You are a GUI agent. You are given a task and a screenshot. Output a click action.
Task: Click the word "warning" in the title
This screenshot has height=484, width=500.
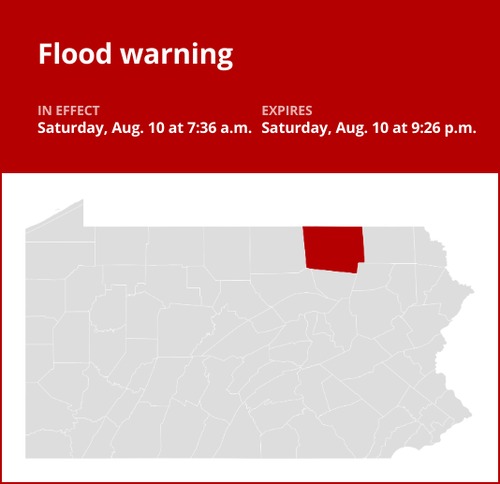pyautogui.click(x=176, y=55)
